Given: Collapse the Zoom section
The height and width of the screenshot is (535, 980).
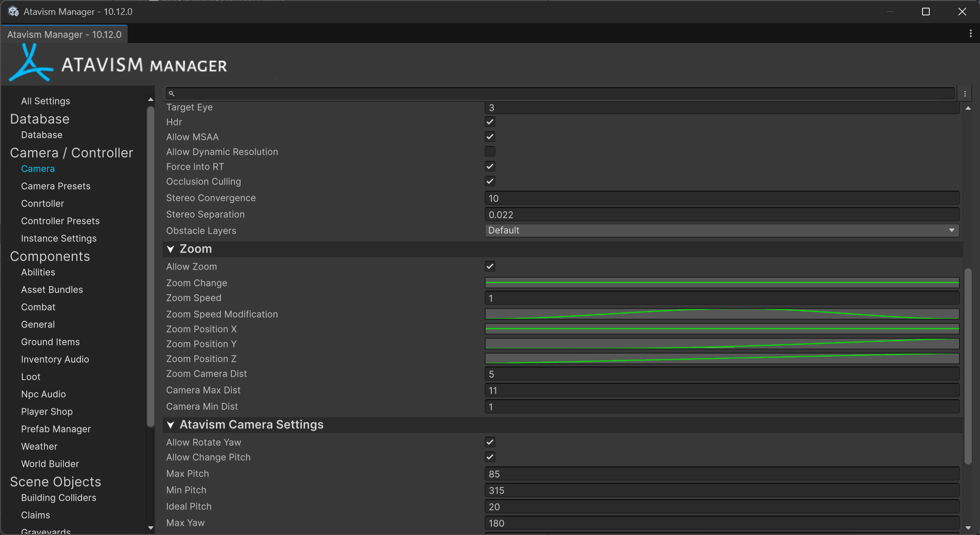Looking at the screenshot, I should (x=170, y=249).
